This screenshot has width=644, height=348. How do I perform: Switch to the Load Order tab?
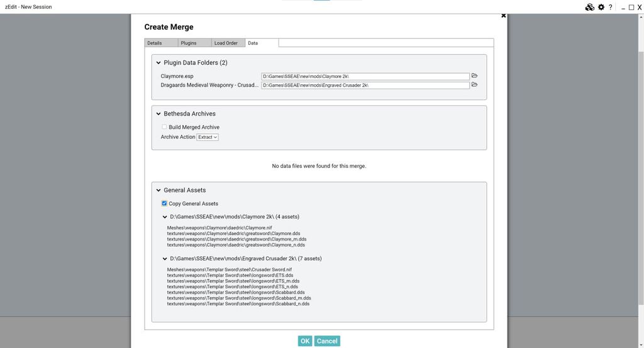[x=226, y=43]
